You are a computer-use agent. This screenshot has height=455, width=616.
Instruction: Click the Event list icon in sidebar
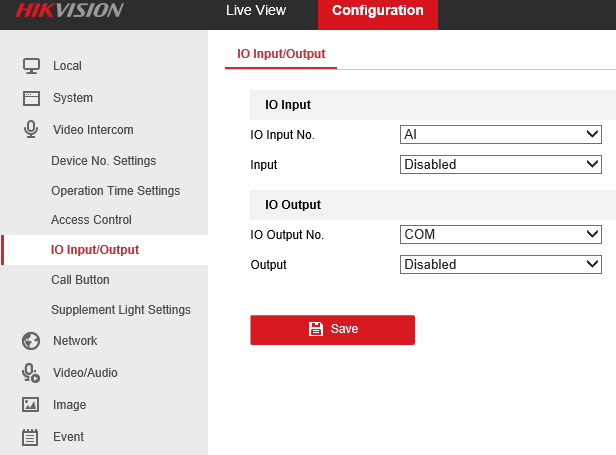[x=31, y=437]
